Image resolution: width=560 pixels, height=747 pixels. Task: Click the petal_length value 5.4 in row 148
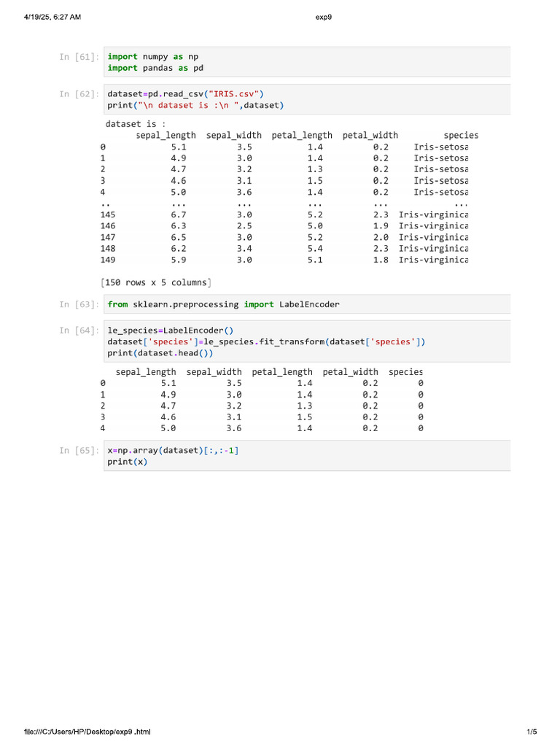pyautogui.click(x=315, y=249)
